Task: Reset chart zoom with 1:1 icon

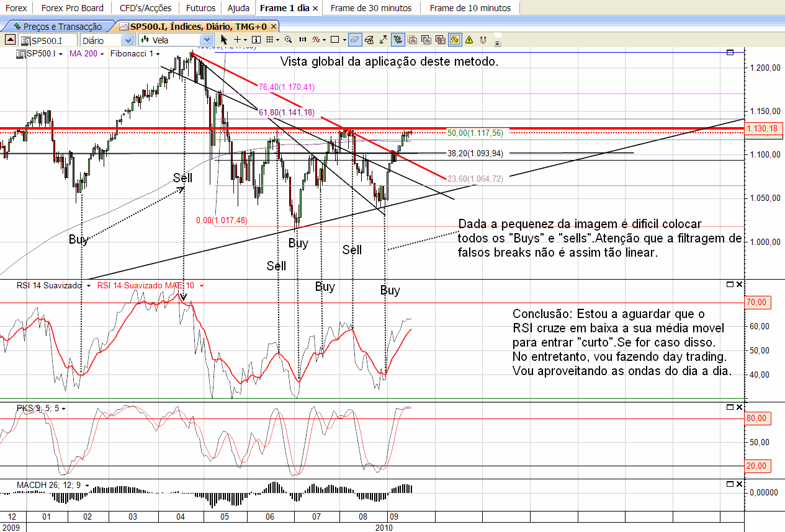Action: (302, 40)
